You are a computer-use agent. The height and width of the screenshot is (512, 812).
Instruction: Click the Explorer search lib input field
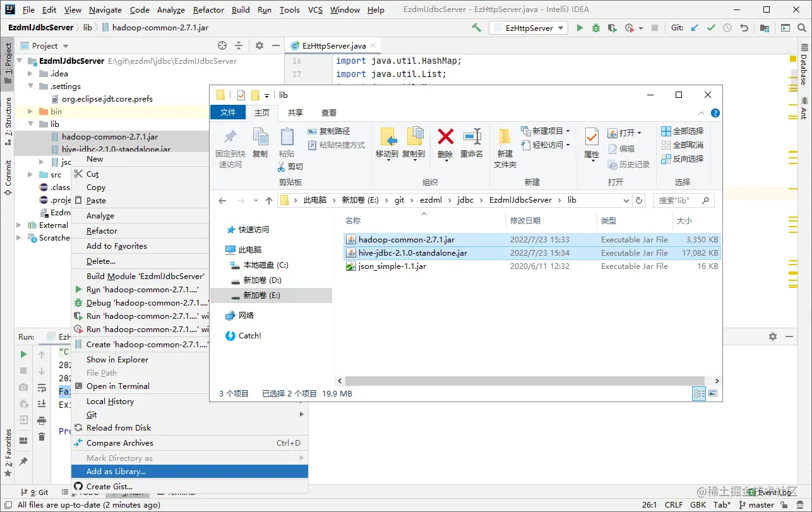click(683, 200)
